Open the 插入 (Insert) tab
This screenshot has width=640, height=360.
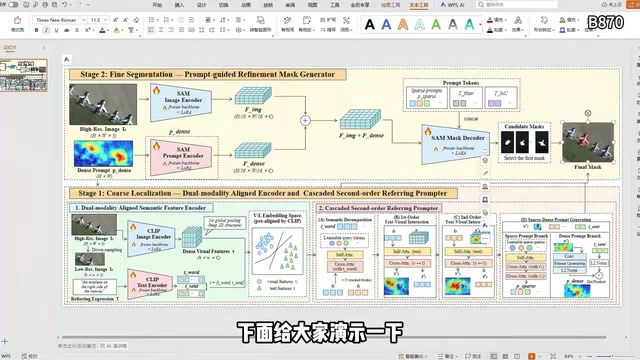point(179,5)
